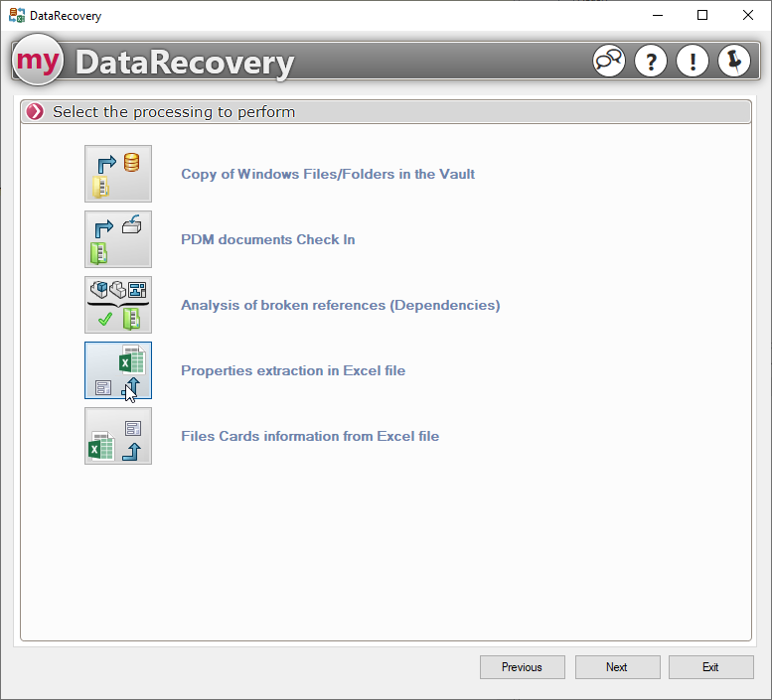
Task: Open the exclamation mark info icon
Action: click(x=693, y=62)
